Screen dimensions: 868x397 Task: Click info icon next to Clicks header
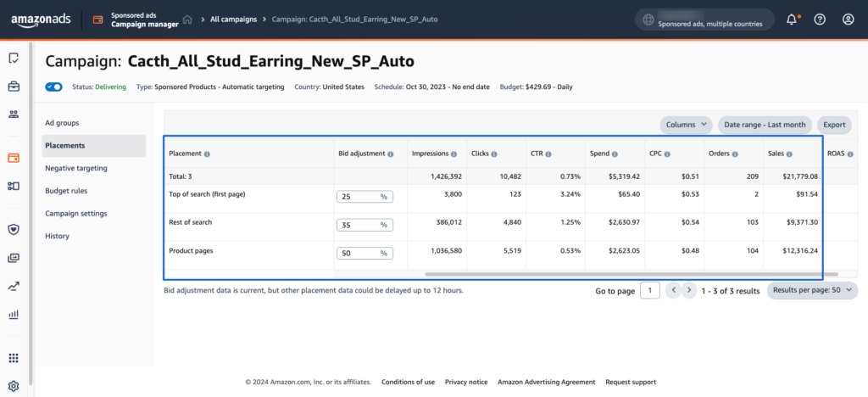tap(494, 154)
